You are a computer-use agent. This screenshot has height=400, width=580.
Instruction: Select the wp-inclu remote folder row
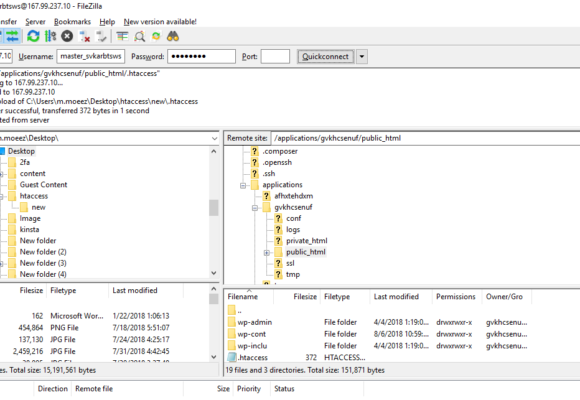pos(377,346)
